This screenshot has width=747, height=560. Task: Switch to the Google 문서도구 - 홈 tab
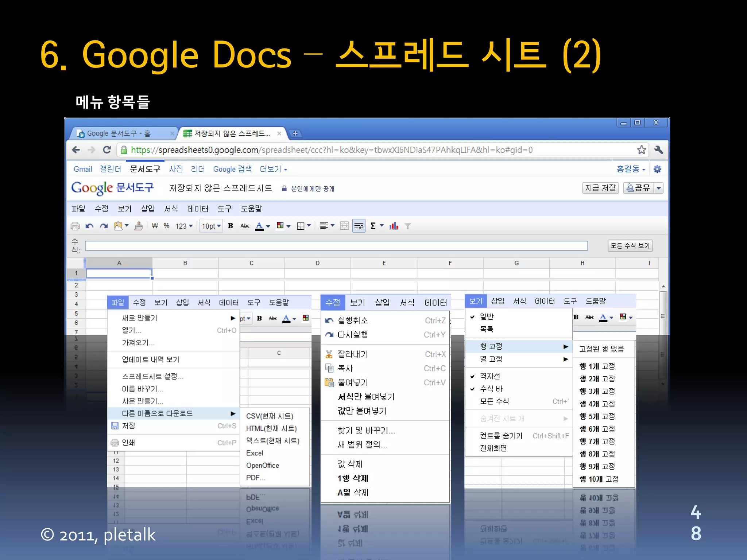pyautogui.click(x=123, y=133)
